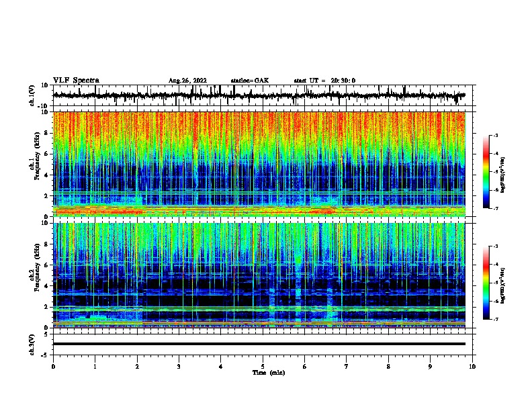This screenshot has height=411, width=532.
Task: Click the ch.1 color bar log(PSD) label
Action: point(503,175)
